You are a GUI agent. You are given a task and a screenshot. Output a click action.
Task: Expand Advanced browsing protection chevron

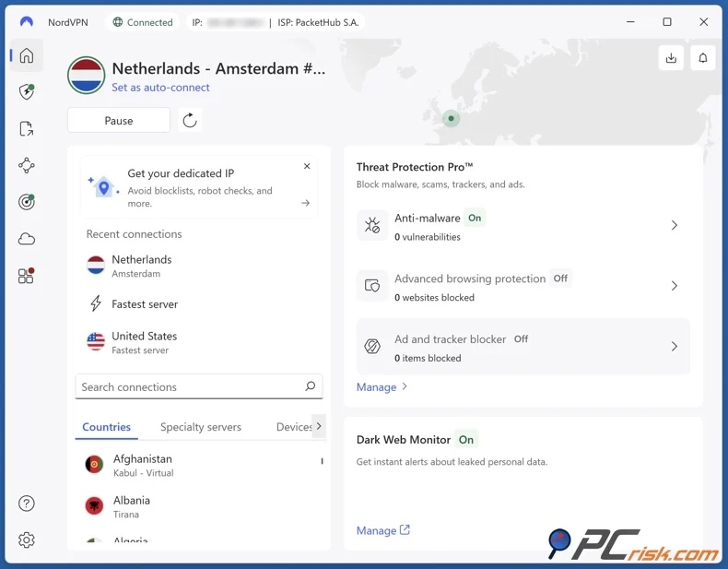(x=675, y=286)
